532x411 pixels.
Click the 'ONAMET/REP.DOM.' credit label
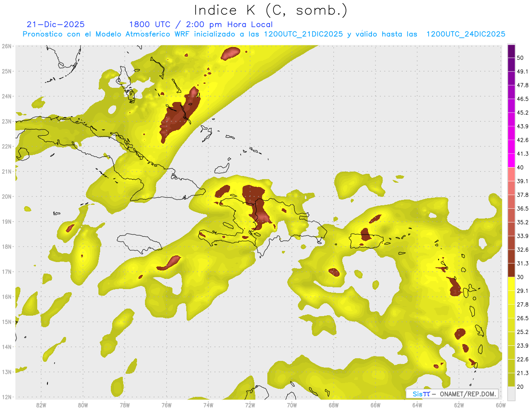[x=467, y=394]
